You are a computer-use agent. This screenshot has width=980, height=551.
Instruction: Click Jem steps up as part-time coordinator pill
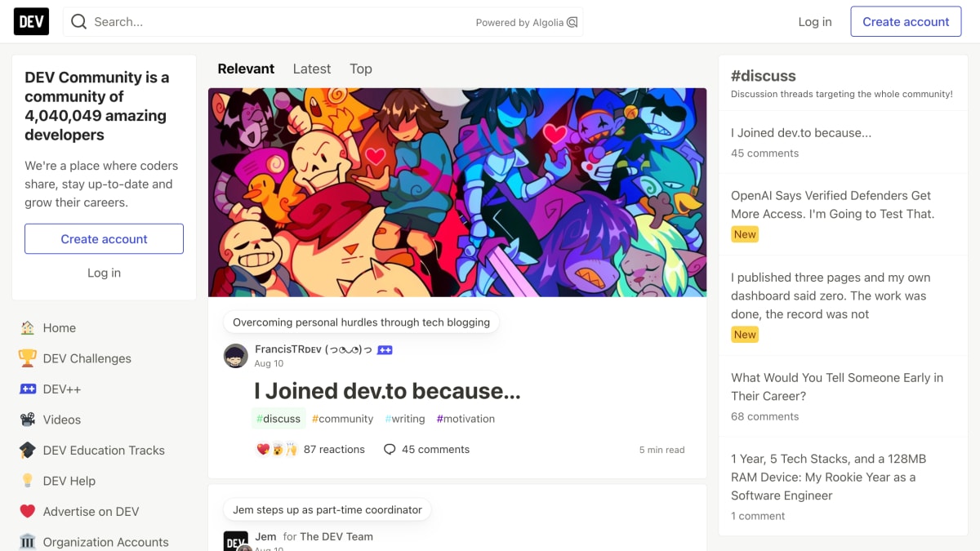[327, 509]
